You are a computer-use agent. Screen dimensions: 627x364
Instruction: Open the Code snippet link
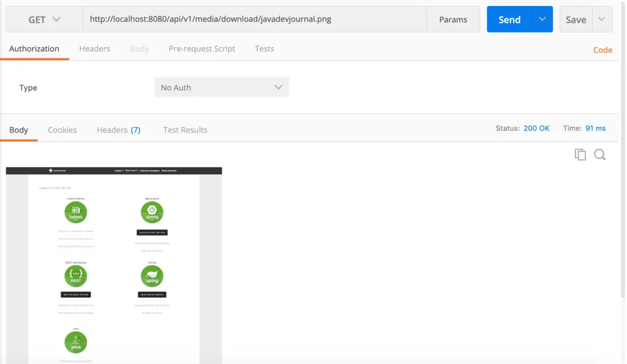pos(603,50)
